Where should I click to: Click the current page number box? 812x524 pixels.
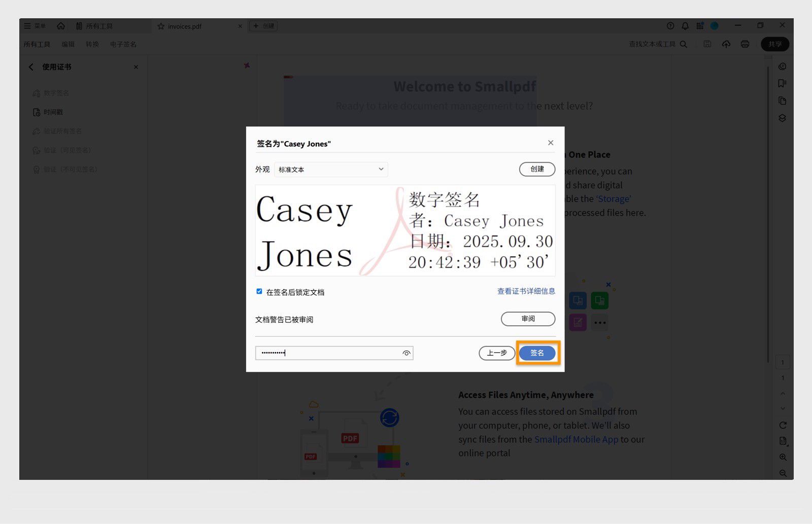pyautogui.click(x=783, y=362)
